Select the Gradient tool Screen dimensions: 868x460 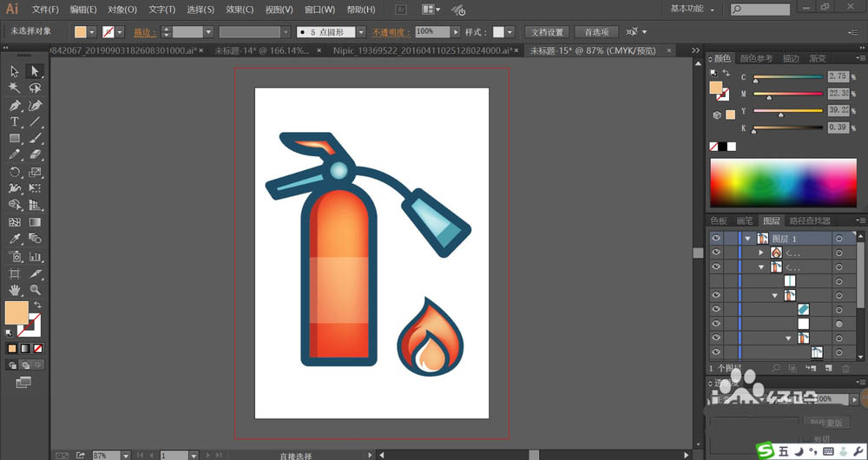pyautogui.click(x=35, y=222)
